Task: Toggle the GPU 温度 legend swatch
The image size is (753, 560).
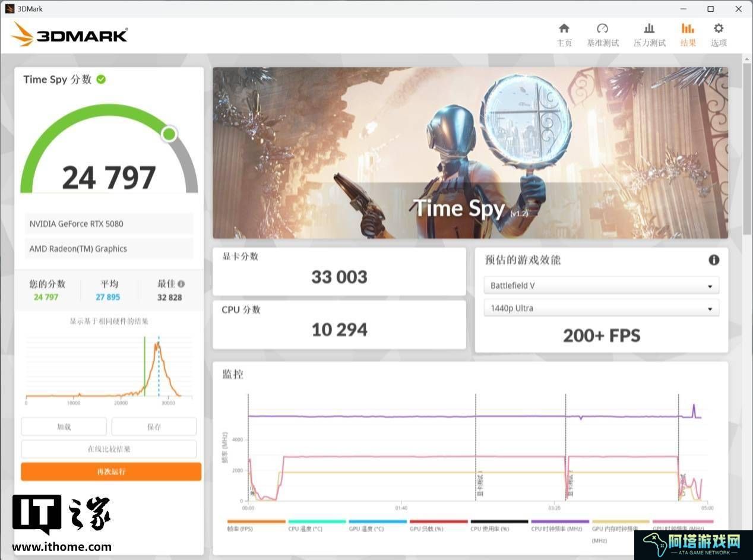Action: pyautogui.click(x=378, y=521)
